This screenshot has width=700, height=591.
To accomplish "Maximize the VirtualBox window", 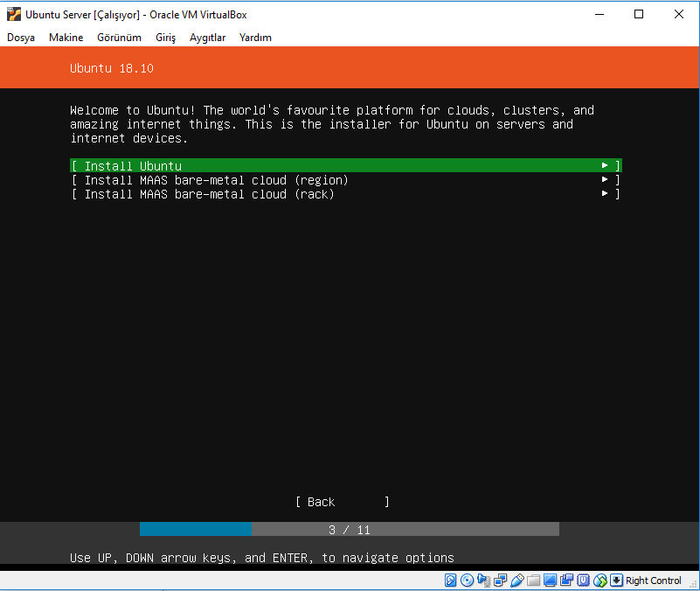I will pyautogui.click(x=639, y=14).
